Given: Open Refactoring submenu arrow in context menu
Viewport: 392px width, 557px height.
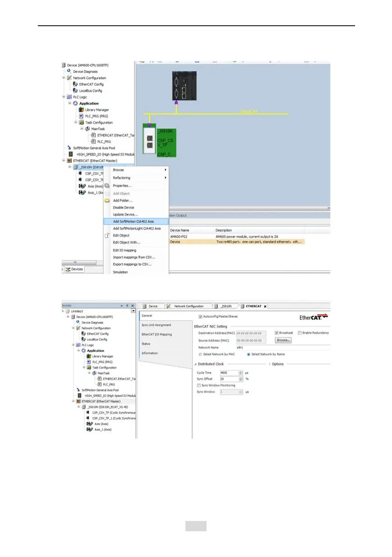Looking at the screenshot, I should pyautogui.click(x=165, y=178).
